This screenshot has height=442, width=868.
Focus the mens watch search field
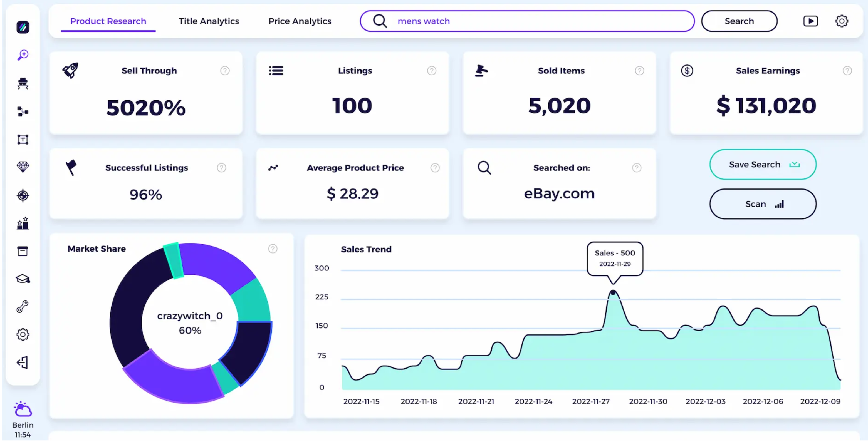tap(527, 21)
